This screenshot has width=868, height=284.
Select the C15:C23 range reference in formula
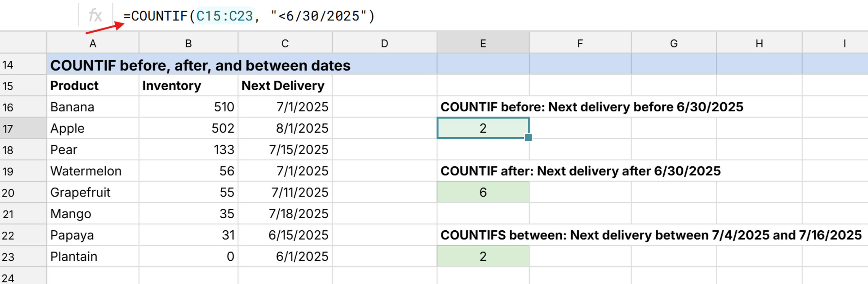coord(224,15)
